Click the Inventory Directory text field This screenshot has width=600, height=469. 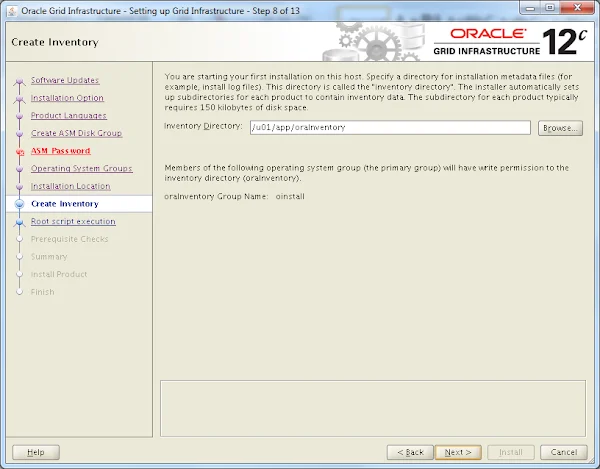[x=390, y=127]
